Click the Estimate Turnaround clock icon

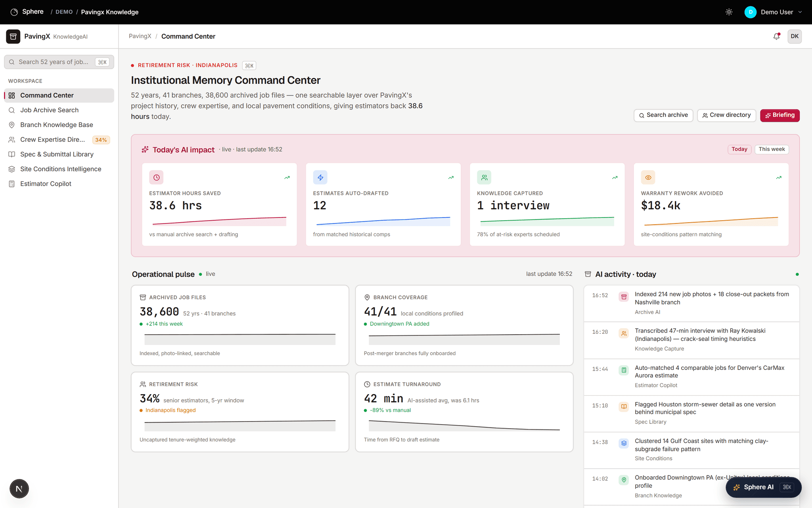click(x=367, y=384)
